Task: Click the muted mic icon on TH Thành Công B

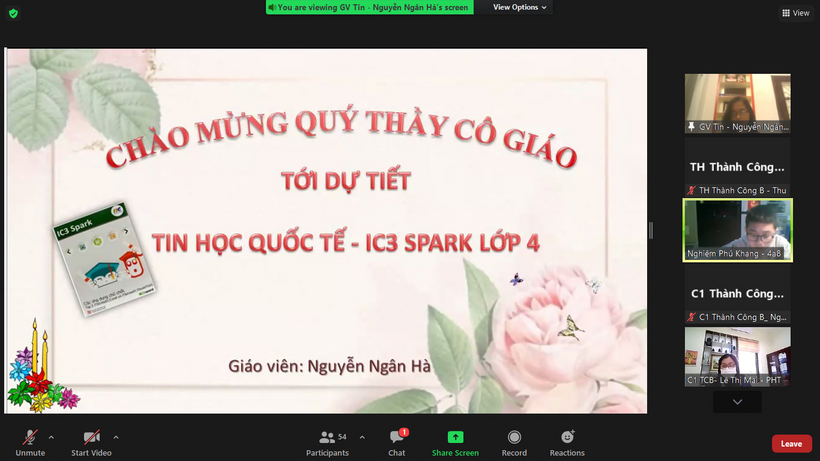Action: click(x=691, y=190)
